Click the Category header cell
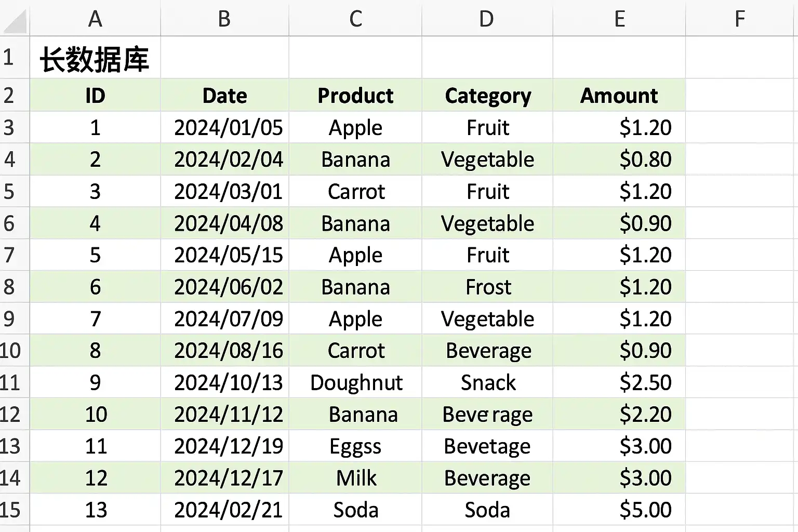The width and height of the screenshot is (798, 532). click(487, 96)
